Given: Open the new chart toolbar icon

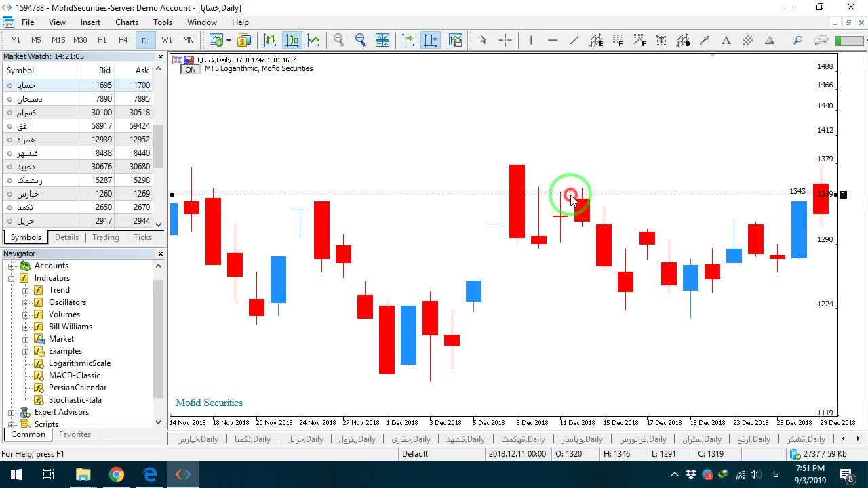Looking at the screenshot, I should 216,40.
